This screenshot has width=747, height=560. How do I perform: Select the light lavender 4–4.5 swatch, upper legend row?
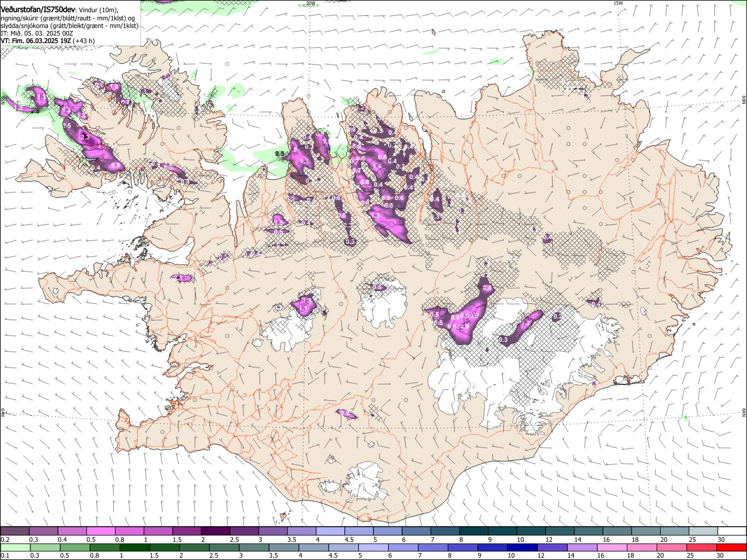[330, 531]
